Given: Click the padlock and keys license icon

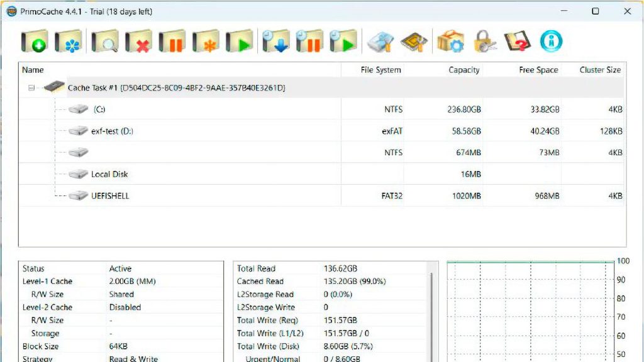Looking at the screenshot, I should point(485,41).
